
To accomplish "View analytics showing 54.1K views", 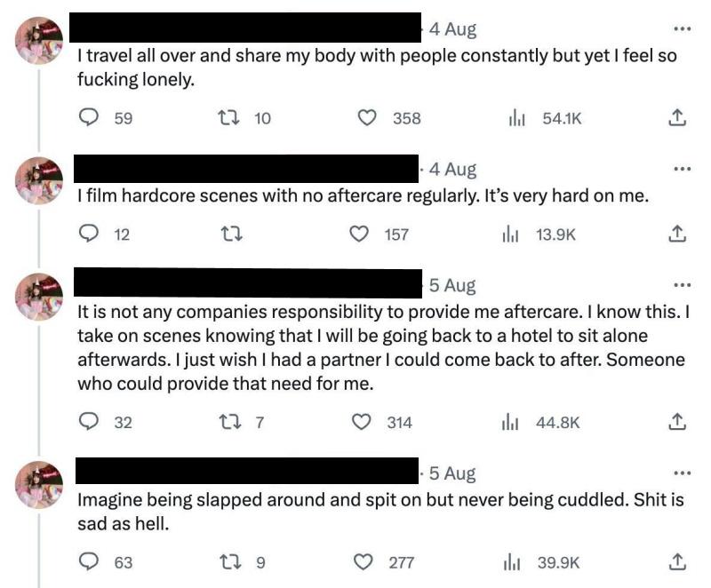I will tap(514, 118).
